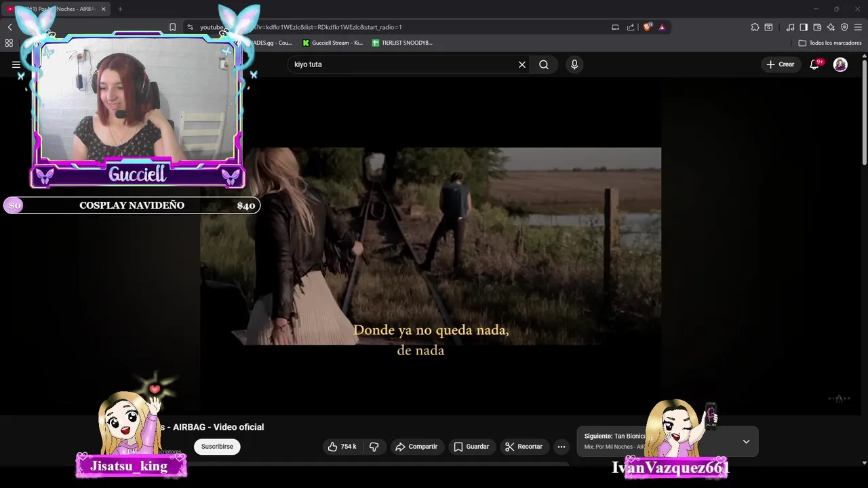
Task: Open the Brave Wallet icon
Action: click(x=817, y=27)
